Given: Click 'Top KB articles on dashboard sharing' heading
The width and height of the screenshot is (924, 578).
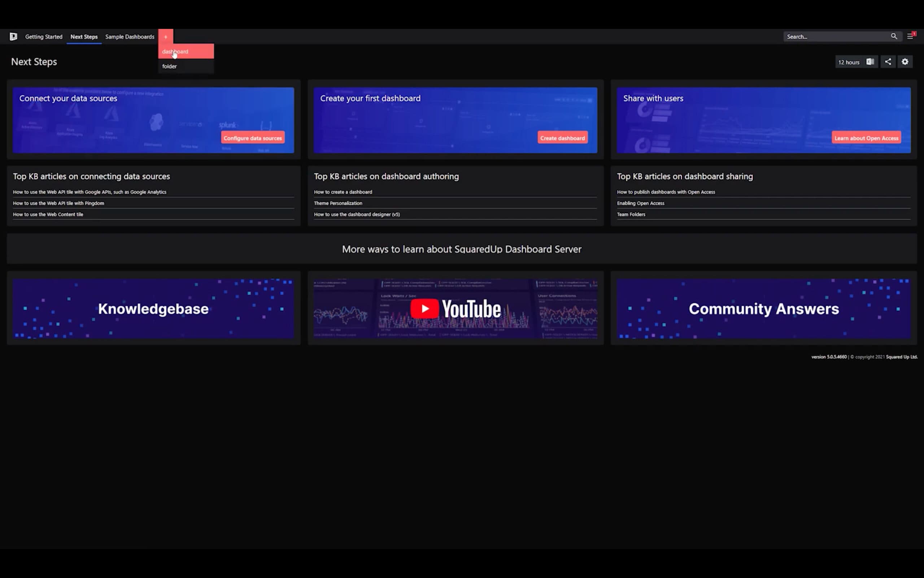Looking at the screenshot, I should coord(685,176).
